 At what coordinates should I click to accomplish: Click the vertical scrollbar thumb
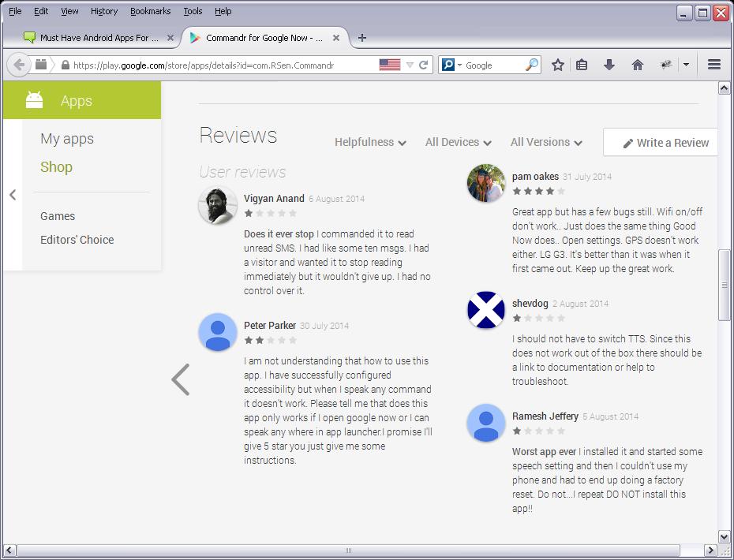[x=725, y=285]
